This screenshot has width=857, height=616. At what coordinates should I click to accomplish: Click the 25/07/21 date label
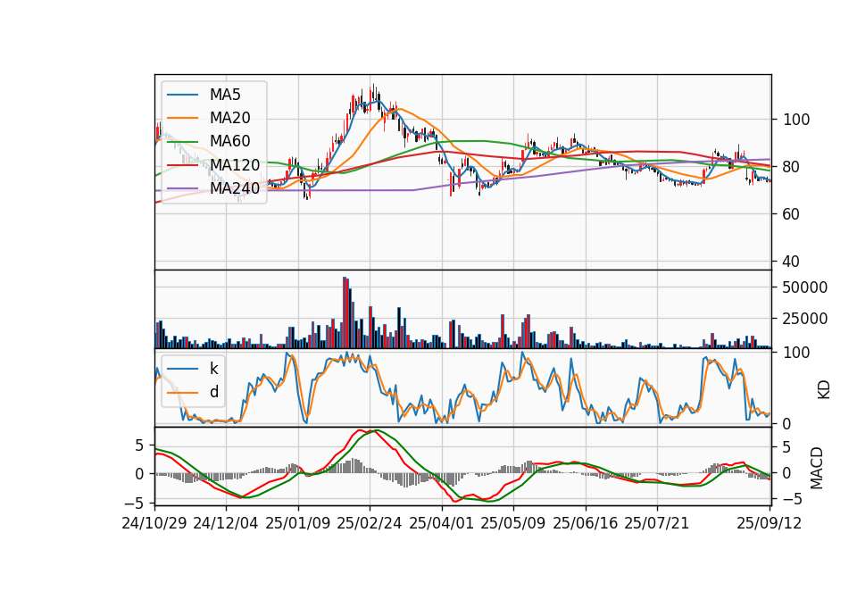click(657, 524)
